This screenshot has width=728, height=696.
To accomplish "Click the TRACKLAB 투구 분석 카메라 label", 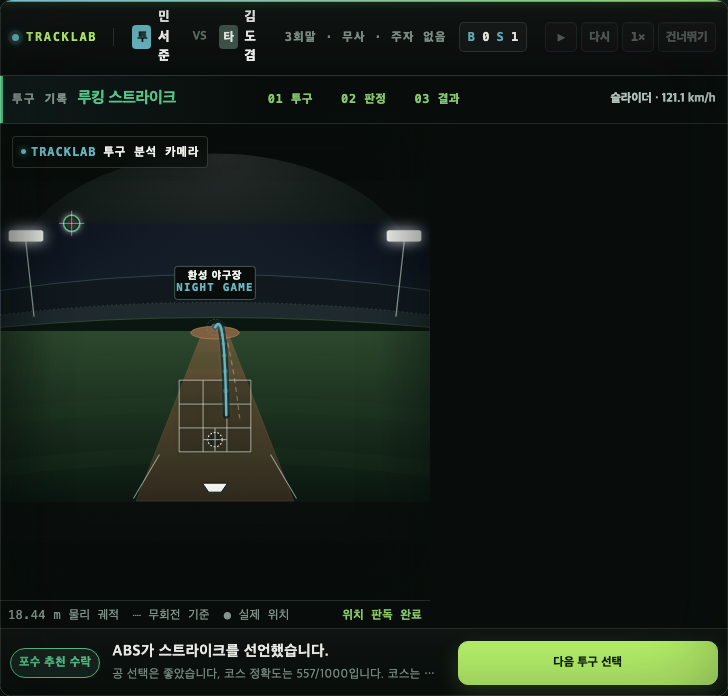I will (x=110, y=152).
